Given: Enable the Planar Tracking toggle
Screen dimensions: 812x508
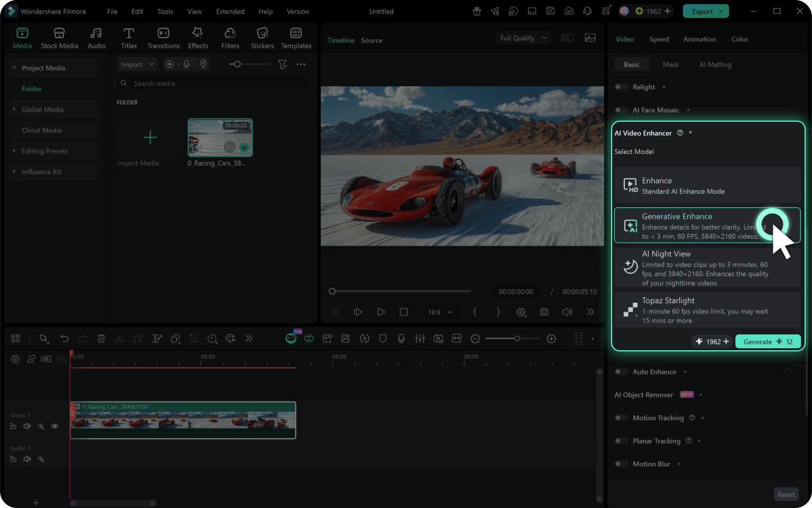Looking at the screenshot, I should [x=622, y=441].
